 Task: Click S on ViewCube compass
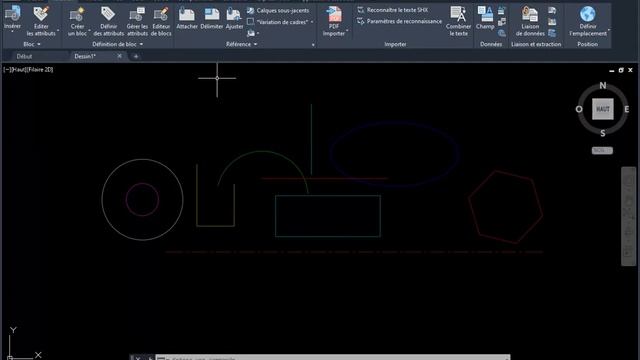603,133
